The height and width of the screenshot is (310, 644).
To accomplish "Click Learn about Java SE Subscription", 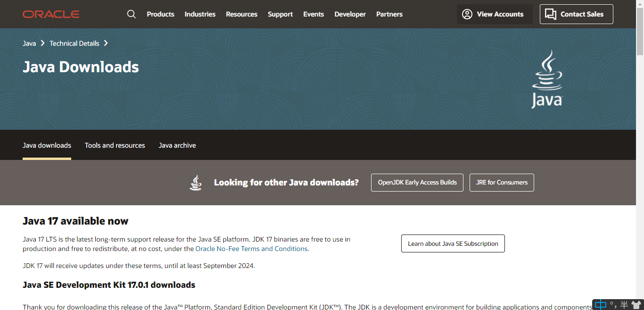I will tap(453, 243).
